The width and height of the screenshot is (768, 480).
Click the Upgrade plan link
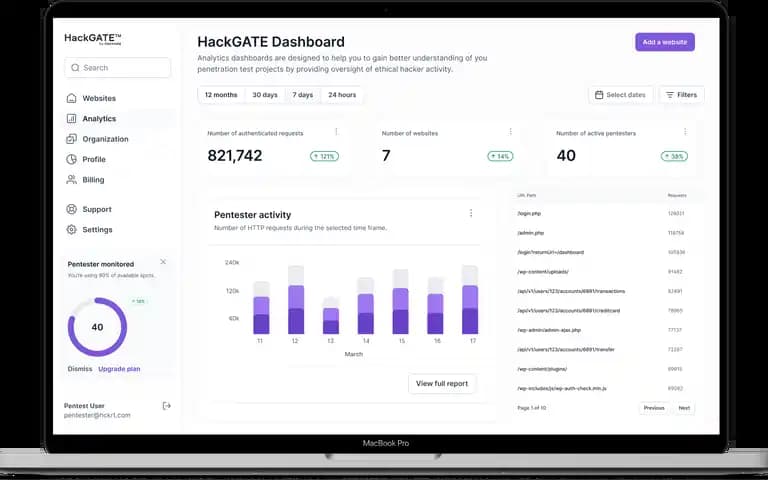(119, 369)
